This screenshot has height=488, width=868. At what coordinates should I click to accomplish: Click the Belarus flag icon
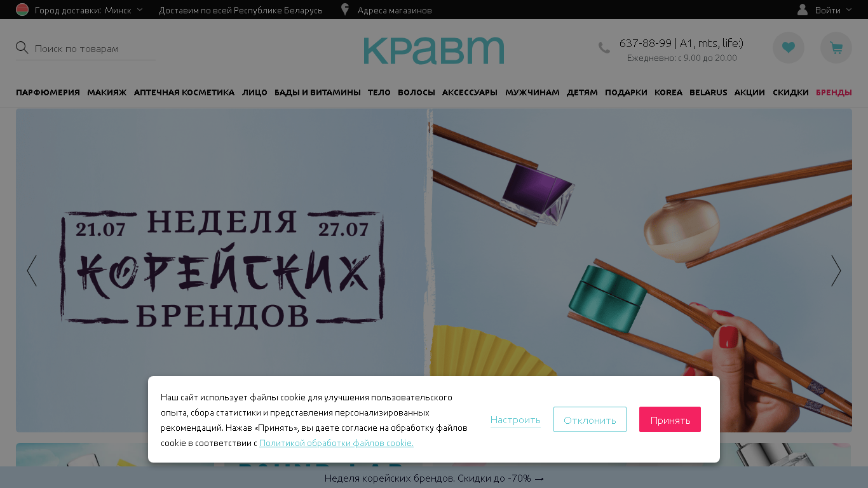22,10
